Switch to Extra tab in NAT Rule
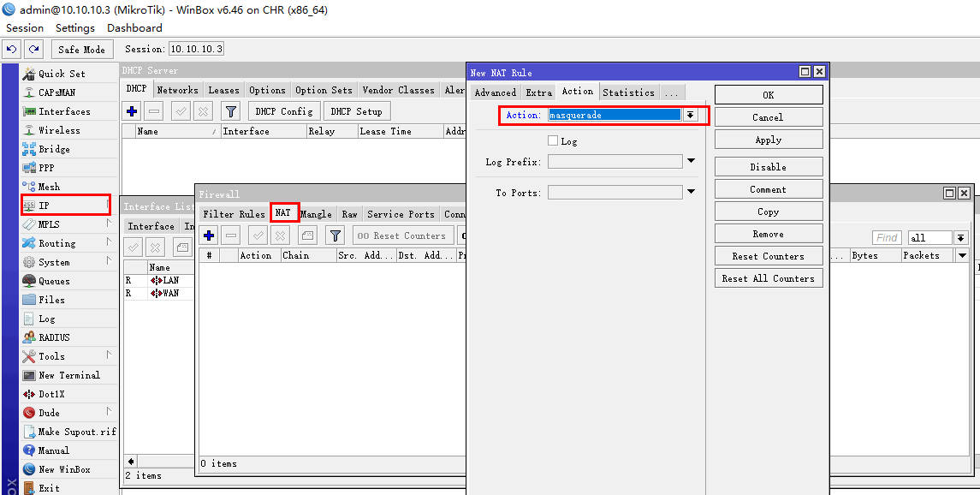Image resolution: width=980 pixels, height=495 pixels. (538, 92)
